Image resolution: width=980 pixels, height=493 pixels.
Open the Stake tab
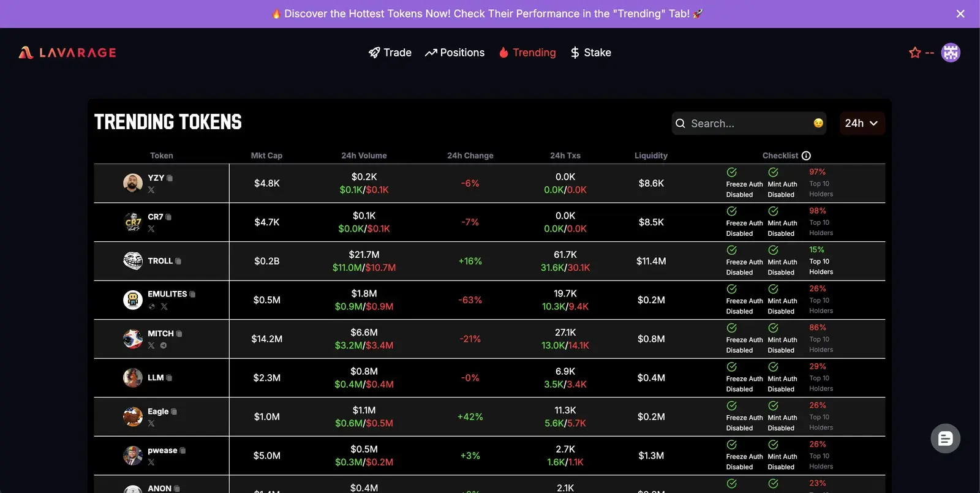pyautogui.click(x=591, y=53)
